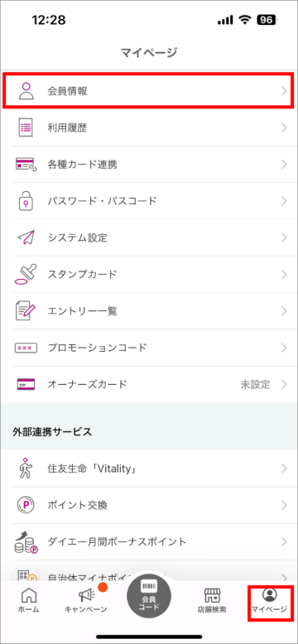Tap the walking figure Vitality icon
This screenshot has height=644, width=298.
click(26, 469)
